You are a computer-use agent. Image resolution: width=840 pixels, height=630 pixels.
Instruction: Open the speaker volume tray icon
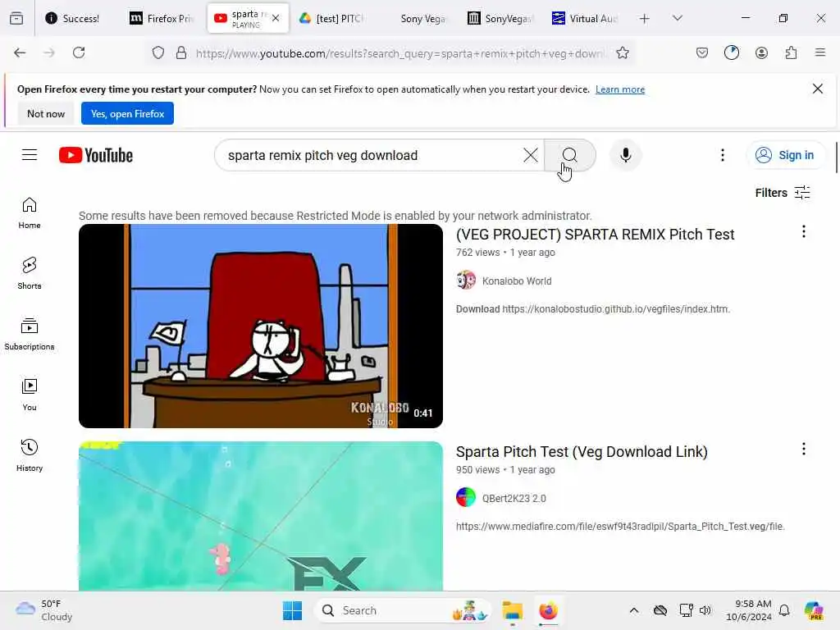coord(705,610)
